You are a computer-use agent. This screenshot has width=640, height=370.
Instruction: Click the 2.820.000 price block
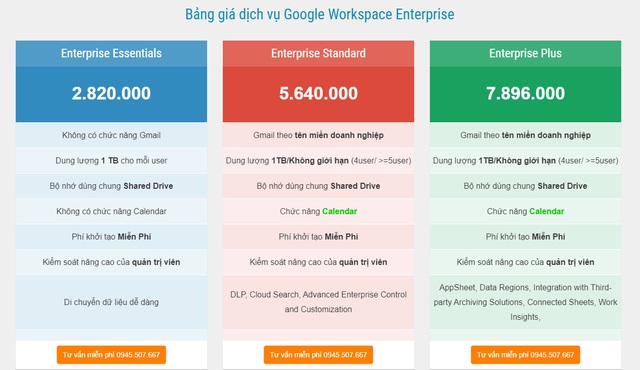tap(111, 94)
